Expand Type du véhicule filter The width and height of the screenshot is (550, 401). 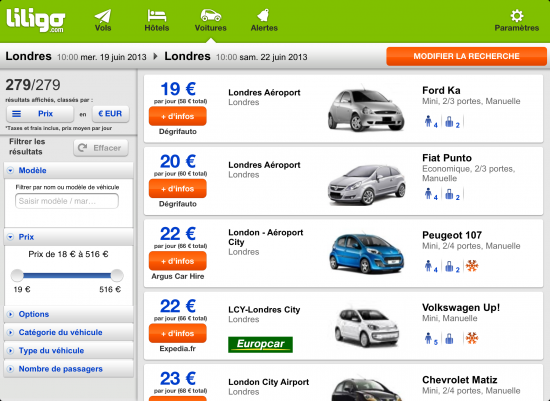[x=68, y=350]
